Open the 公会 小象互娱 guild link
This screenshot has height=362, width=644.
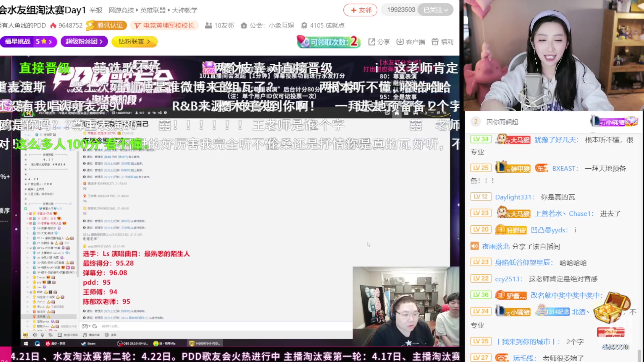tap(267, 25)
